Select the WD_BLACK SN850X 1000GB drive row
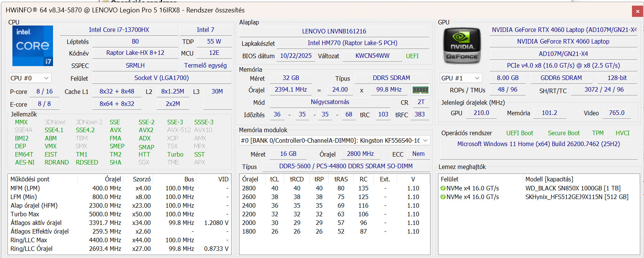The width and height of the screenshot is (644, 258). [x=539, y=188]
